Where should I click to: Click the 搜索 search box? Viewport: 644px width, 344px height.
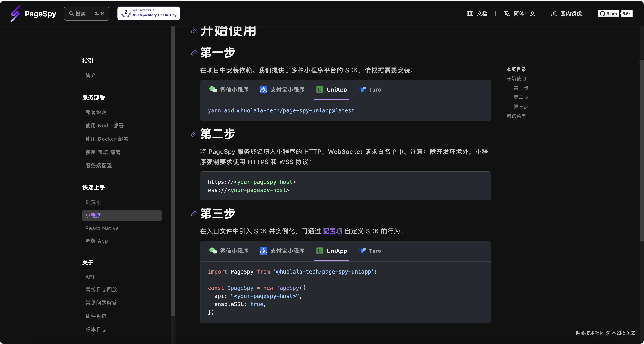(x=87, y=14)
